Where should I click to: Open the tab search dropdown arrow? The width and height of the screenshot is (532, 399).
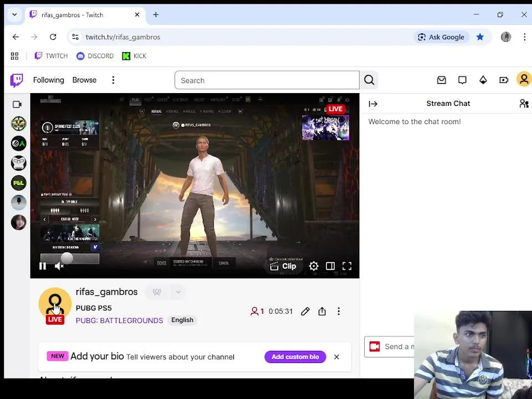pos(14,14)
